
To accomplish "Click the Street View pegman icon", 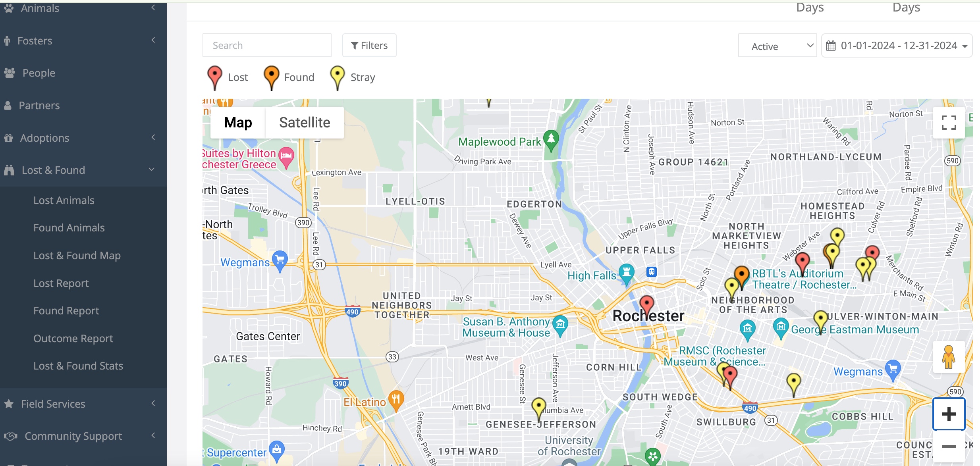I will point(949,357).
